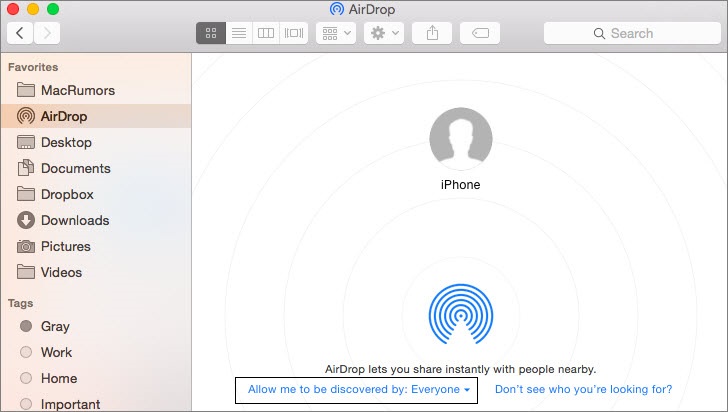Click the Gray tag color dot
The height and width of the screenshot is (412, 728).
tap(26, 326)
